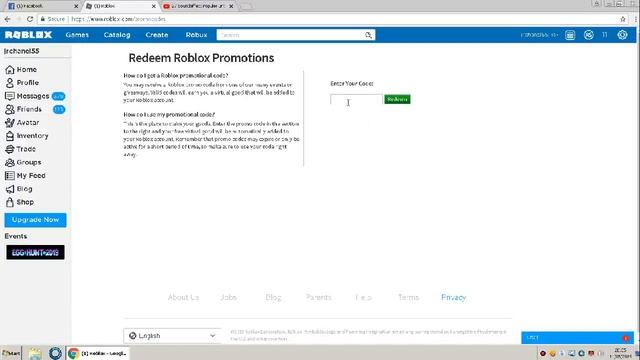This screenshot has height=360, width=640.
Task: Open the Privacy footer link
Action: point(453,298)
